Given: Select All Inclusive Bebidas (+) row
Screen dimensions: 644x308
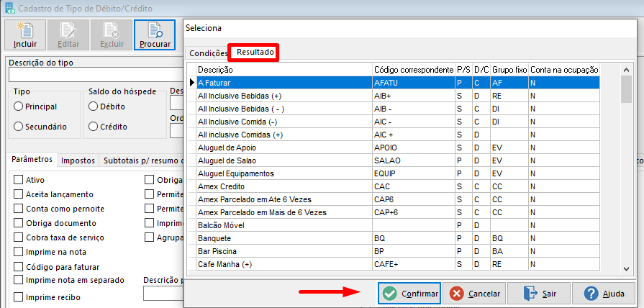Looking at the screenshot, I should pos(399,96).
